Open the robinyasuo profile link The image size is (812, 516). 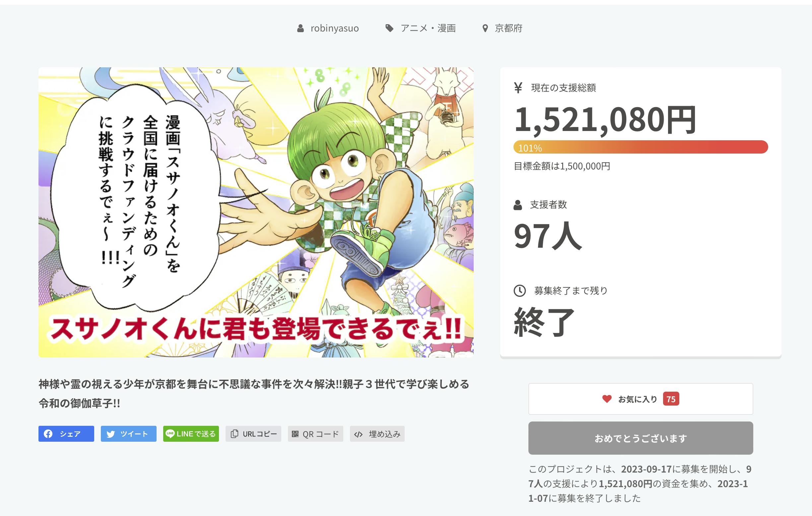pyautogui.click(x=334, y=28)
